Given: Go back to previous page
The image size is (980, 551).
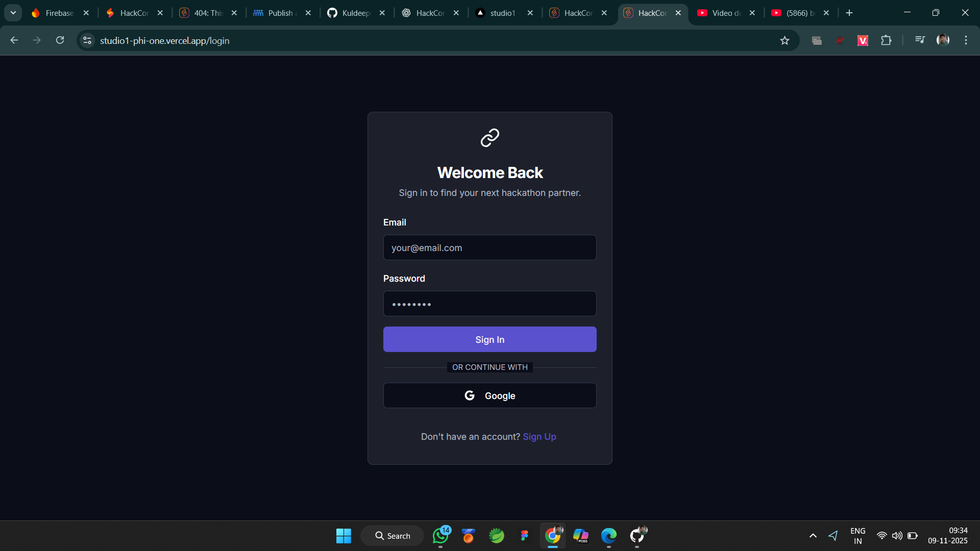Looking at the screenshot, I should click(x=14, y=40).
